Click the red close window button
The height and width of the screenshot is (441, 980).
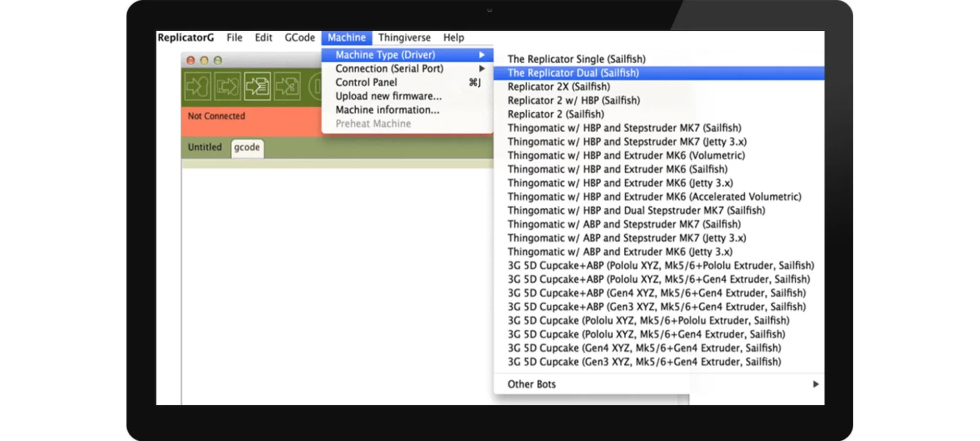click(x=190, y=60)
